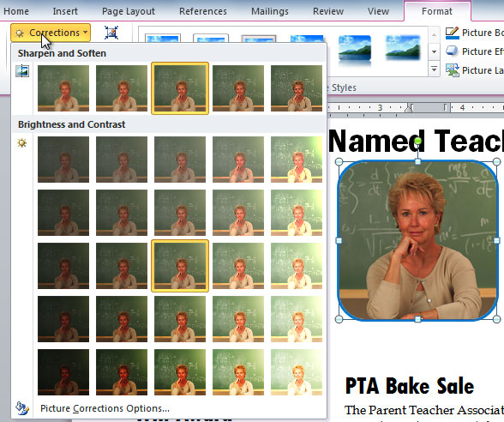Pick the middle thumbnail in Brightness row one
The width and height of the screenshot is (504, 422).
pyautogui.click(x=180, y=160)
